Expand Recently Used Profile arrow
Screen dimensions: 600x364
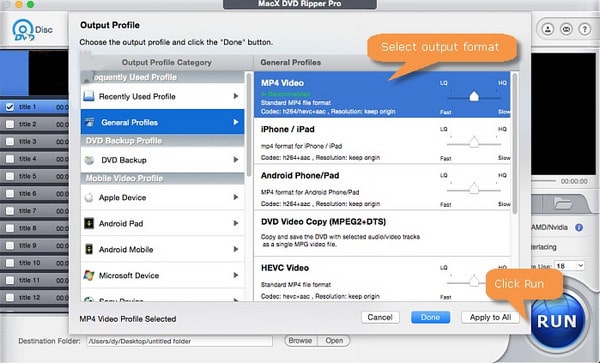[236, 96]
